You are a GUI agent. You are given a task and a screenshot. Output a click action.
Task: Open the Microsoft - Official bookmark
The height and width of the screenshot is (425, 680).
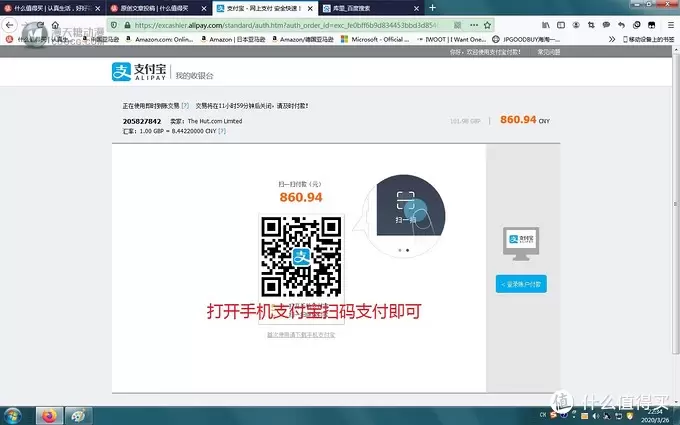375,39
